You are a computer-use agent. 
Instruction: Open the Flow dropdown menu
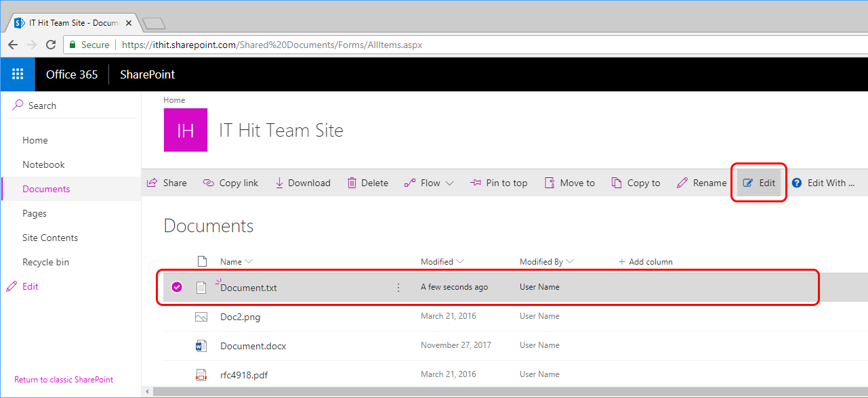428,183
